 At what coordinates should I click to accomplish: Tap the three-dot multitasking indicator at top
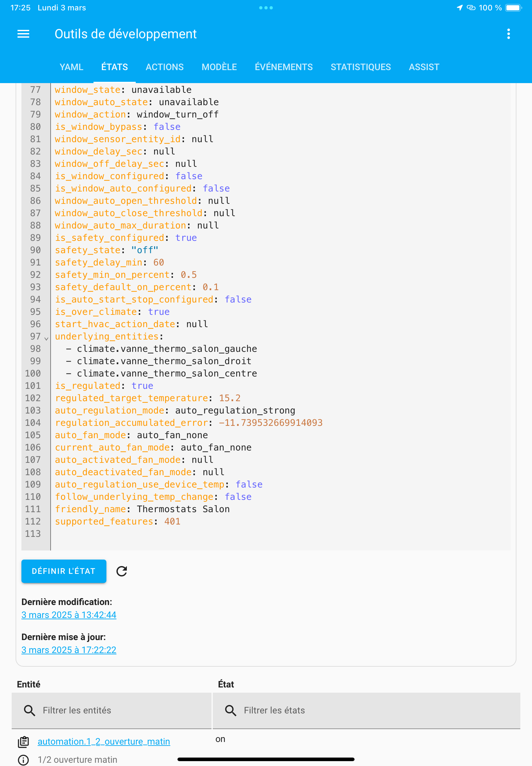tap(266, 8)
